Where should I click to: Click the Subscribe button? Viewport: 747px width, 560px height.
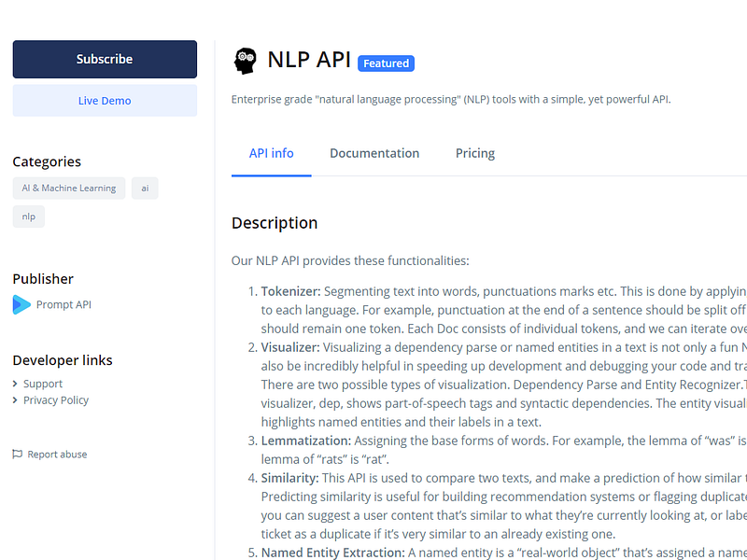(105, 59)
